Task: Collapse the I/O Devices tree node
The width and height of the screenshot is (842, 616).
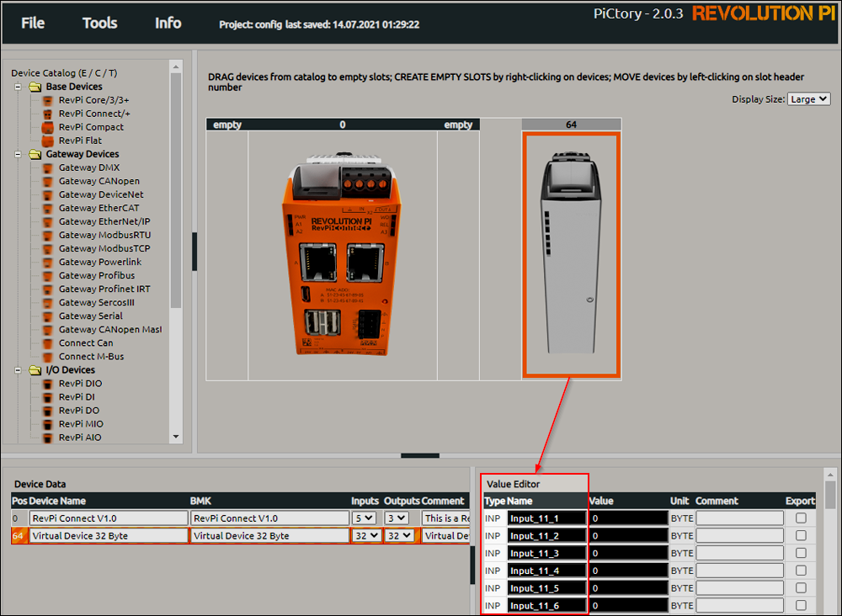Action: [19, 370]
